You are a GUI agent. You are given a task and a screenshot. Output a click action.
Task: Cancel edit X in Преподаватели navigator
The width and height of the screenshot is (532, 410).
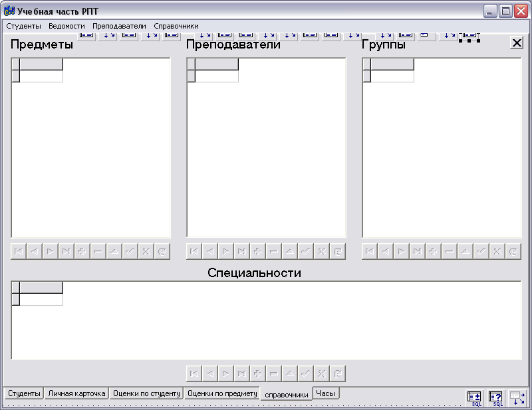point(322,252)
